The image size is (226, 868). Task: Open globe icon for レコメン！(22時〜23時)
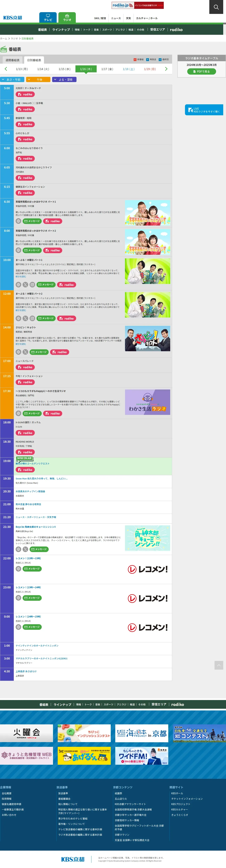click(x=19, y=569)
